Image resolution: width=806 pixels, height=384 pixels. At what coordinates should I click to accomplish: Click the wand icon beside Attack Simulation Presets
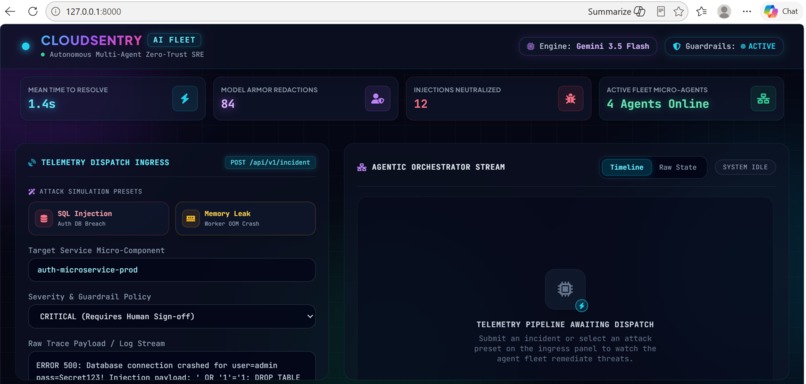pos(32,192)
